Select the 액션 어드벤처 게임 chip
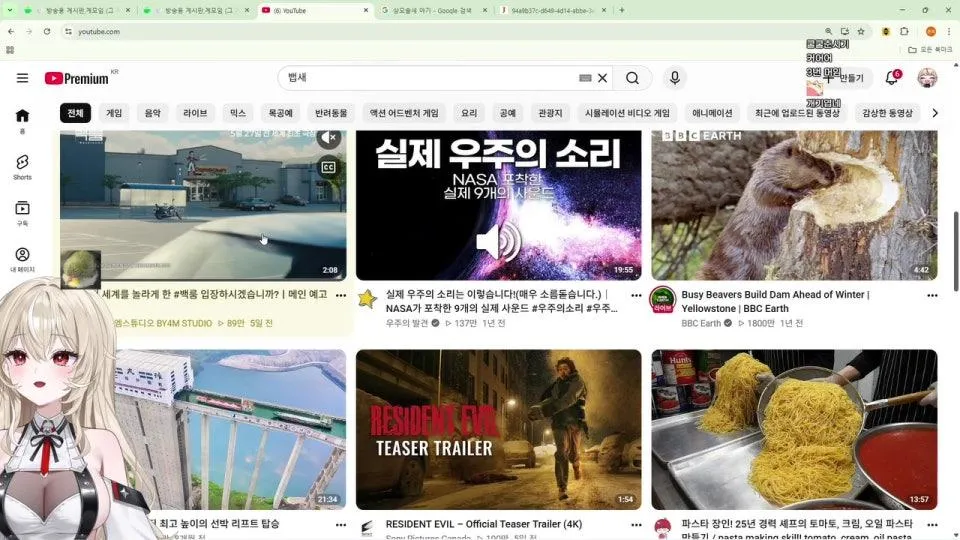Viewport: 960px width, 540px height. click(404, 113)
